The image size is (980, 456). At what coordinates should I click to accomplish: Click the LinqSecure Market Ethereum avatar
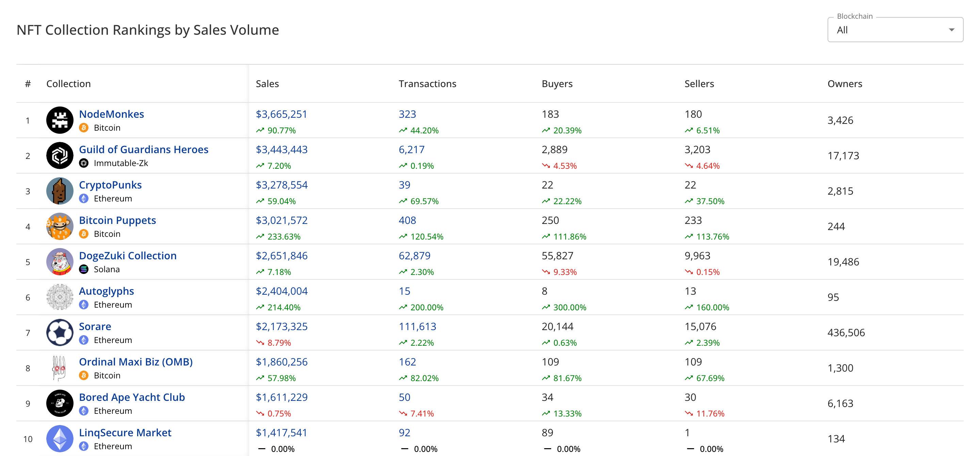pos(60,439)
